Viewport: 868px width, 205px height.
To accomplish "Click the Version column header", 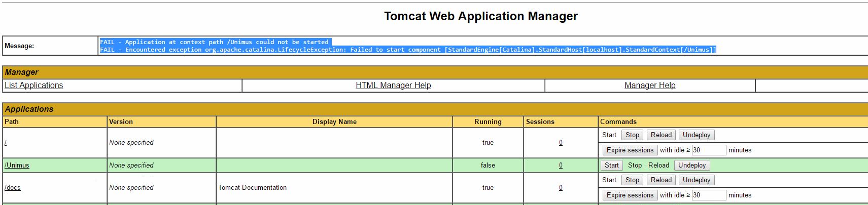I will 161,121.
